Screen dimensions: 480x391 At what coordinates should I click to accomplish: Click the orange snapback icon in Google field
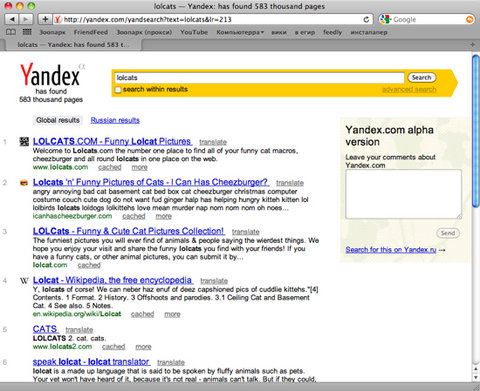coord(469,20)
